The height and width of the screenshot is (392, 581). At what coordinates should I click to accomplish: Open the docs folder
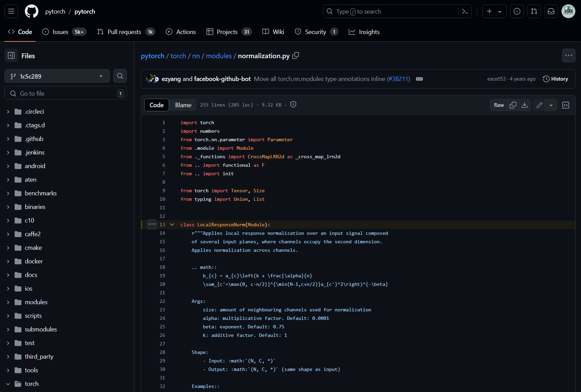(31, 275)
